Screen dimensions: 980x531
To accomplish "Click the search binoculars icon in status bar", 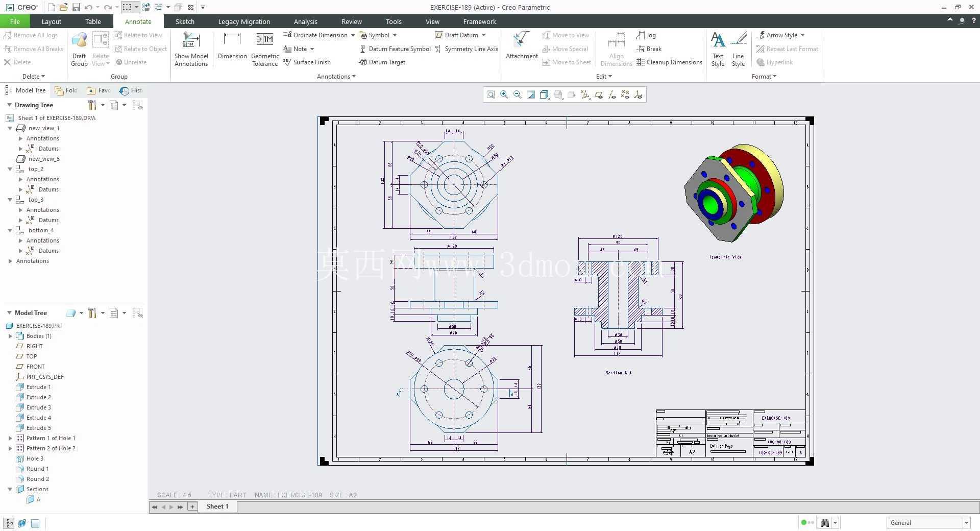I will 824,523.
